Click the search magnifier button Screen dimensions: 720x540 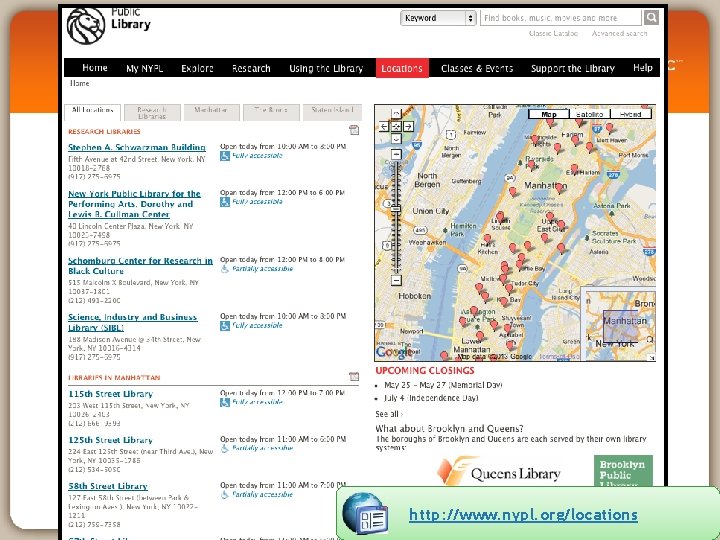coord(651,18)
